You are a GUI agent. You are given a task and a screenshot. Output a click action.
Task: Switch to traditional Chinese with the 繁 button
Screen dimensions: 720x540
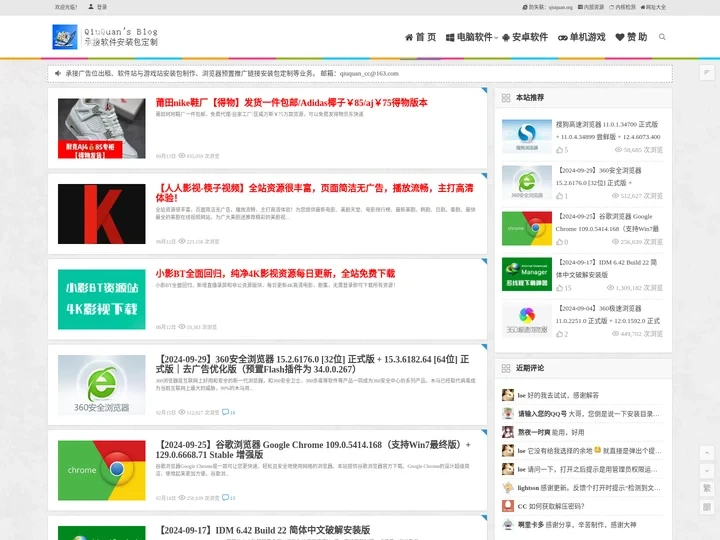707,489
